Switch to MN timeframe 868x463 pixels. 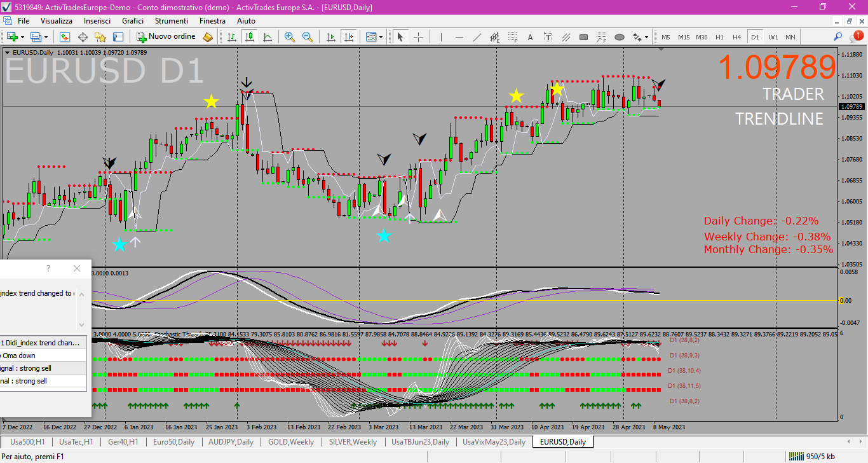click(790, 37)
